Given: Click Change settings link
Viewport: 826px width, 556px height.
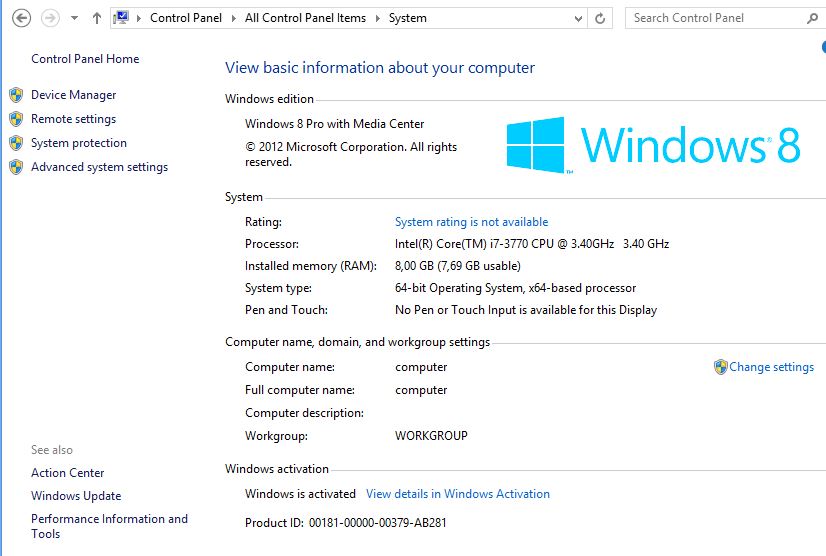Looking at the screenshot, I should tap(771, 367).
